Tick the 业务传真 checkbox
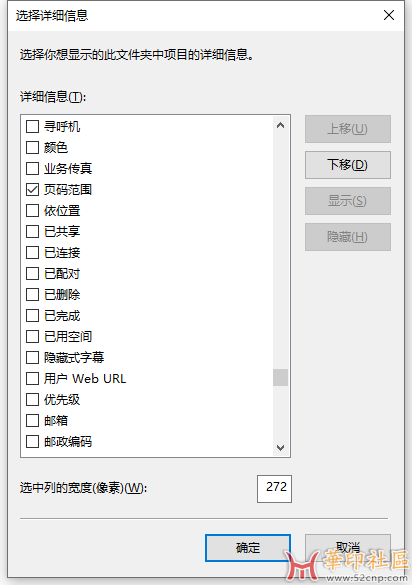 pos(32,169)
